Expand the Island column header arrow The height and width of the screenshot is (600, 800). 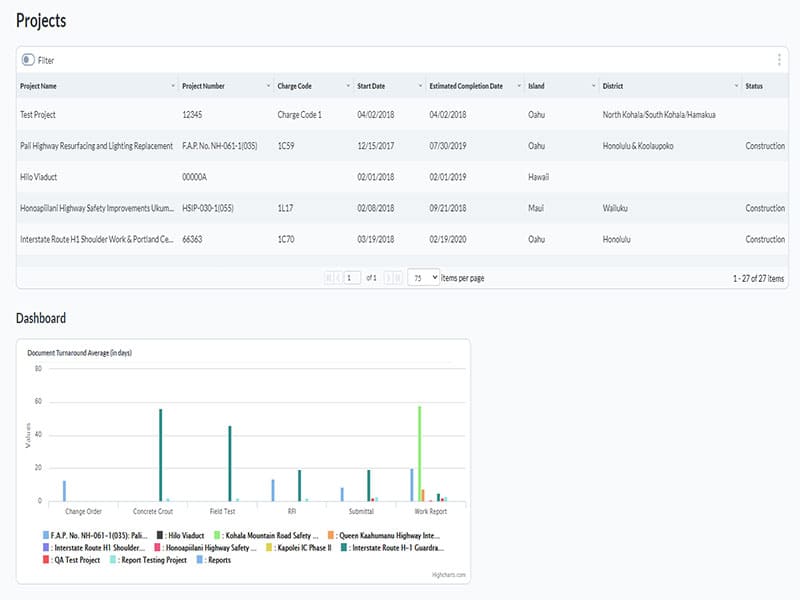click(x=592, y=86)
